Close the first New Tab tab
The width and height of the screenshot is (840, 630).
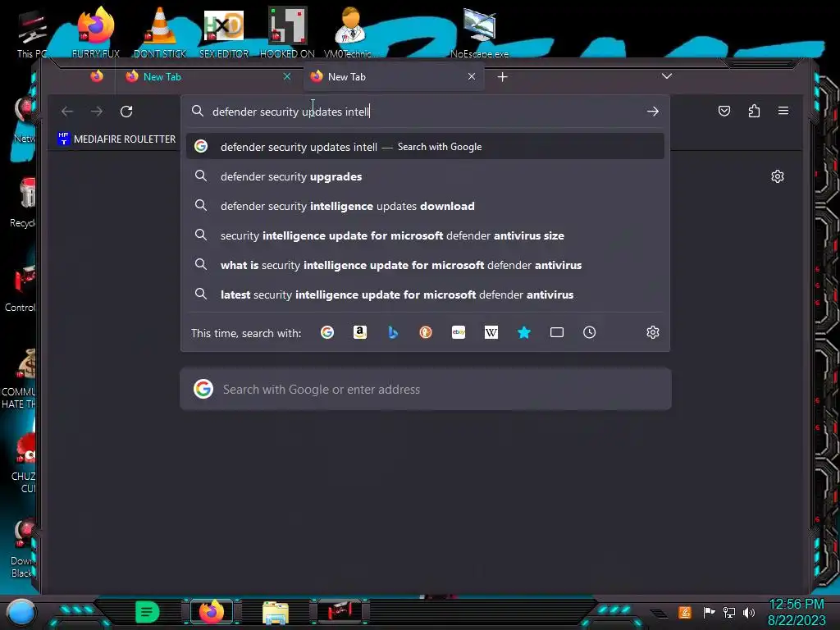pos(287,76)
